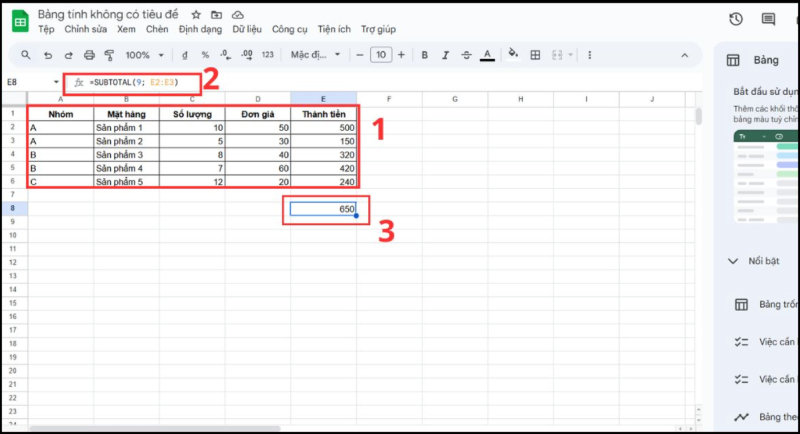Toggle bold formatting
800x434 pixels.
424,55
